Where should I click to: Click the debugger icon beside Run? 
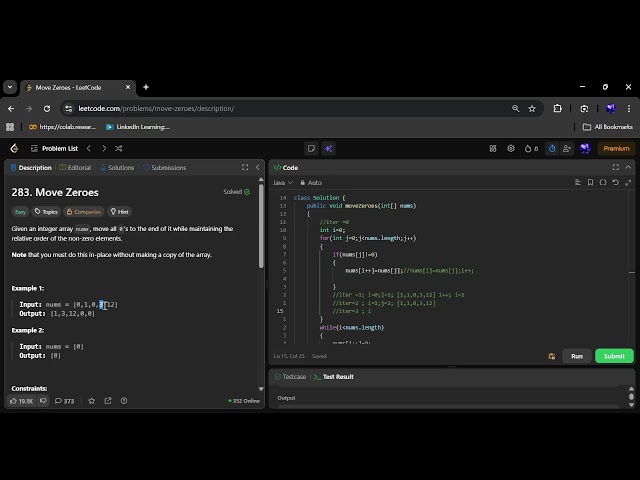(x=551, y=356)
